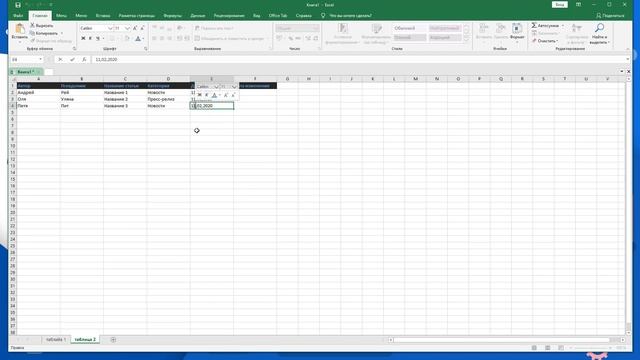Switch to the Главная ribbon tab
Image resolution: width=640 pixels, height=360 pixels.
click(x=40, y=16)
